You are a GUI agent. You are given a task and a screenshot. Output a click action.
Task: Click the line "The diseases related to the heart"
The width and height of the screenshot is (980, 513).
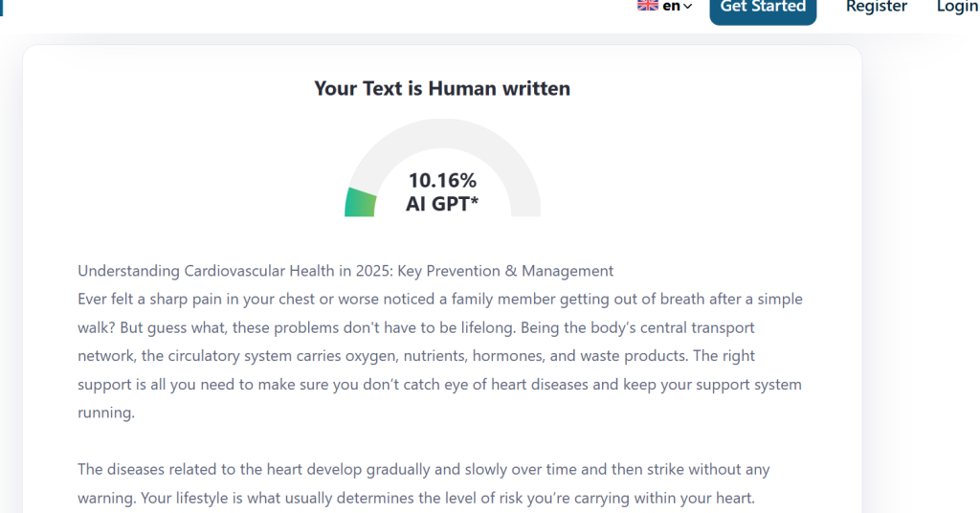tap(423, 470)
